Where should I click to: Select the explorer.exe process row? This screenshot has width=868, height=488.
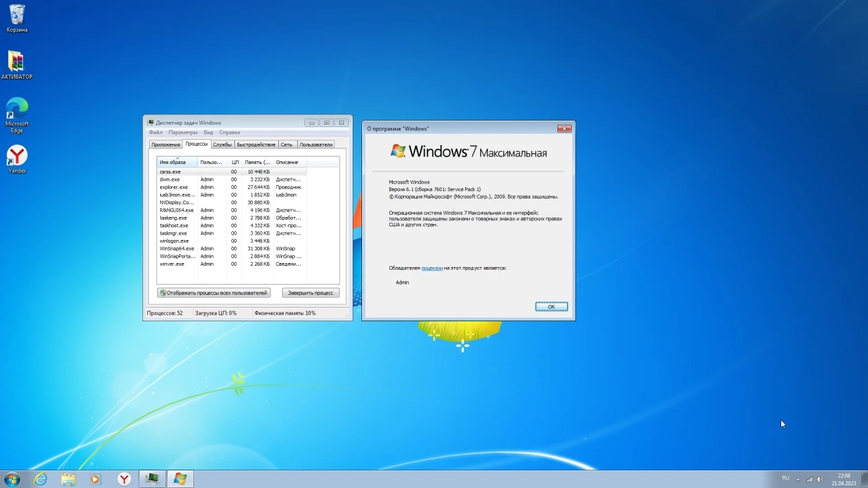[232, 187]
